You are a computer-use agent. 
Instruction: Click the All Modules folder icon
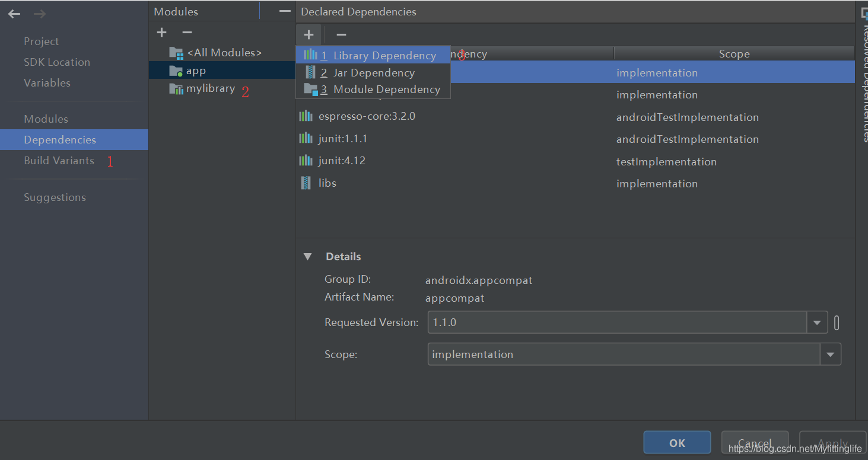pos(176,53)
